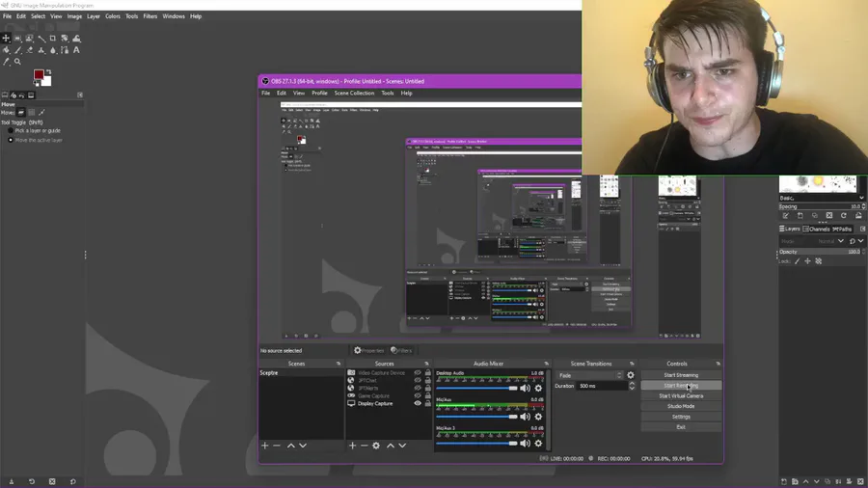
Task: Pop out the Audio Mixer dock
Action: 547,364
